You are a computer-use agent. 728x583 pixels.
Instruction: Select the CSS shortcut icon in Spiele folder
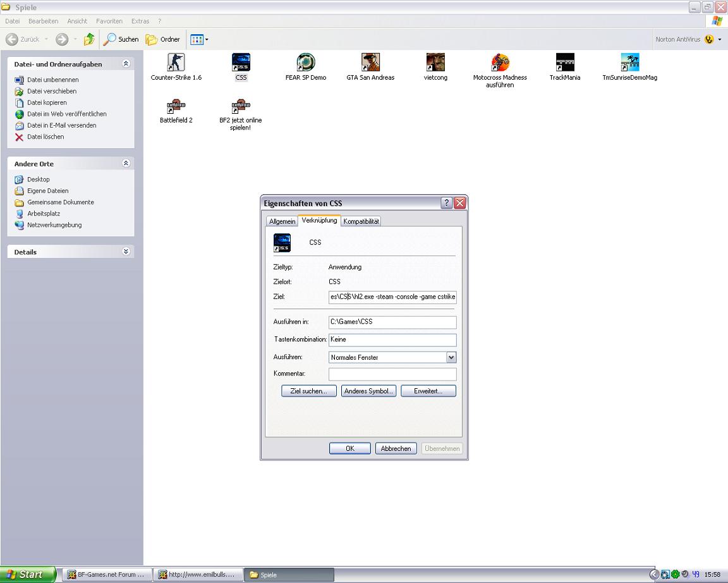pos(241,62)
